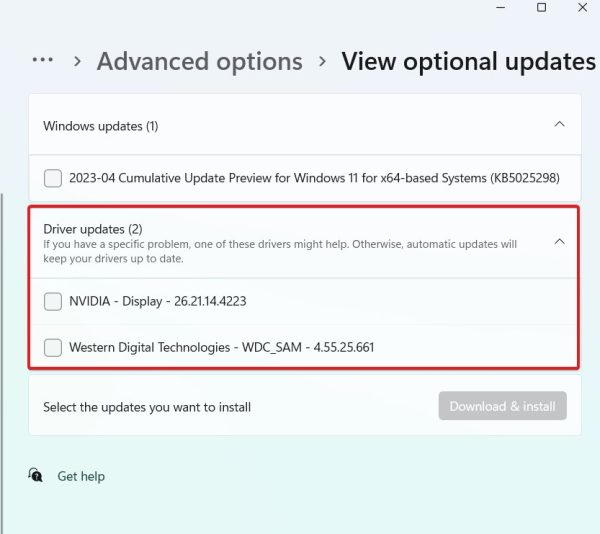Screen dimensions: 600x534
Task: Close the Settings window
Action: click(585, 7)
